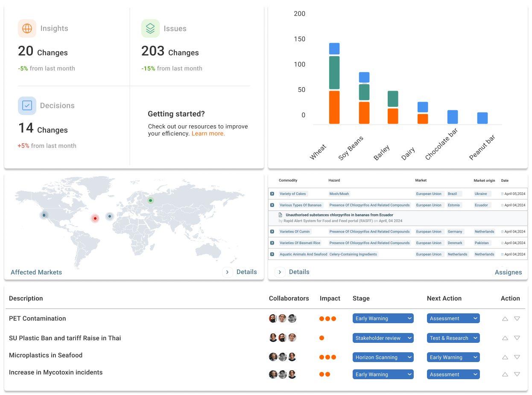Open Horizon Scanning stage dropdown
532x395 pixels.
[383, 357]
